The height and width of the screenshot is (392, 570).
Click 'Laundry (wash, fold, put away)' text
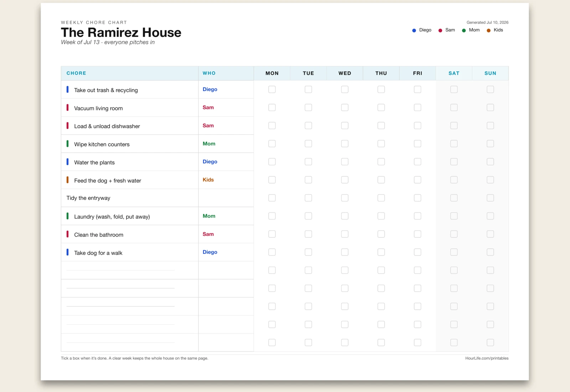point(112,217)
